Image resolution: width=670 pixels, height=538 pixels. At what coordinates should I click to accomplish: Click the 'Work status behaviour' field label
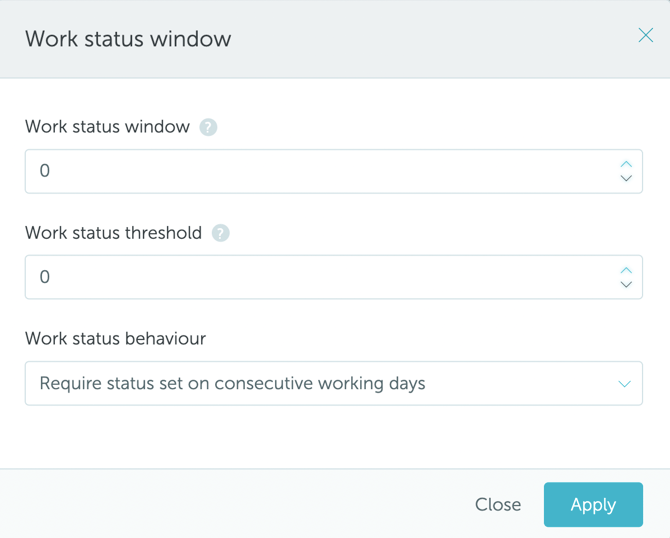[x=115, y=339]
